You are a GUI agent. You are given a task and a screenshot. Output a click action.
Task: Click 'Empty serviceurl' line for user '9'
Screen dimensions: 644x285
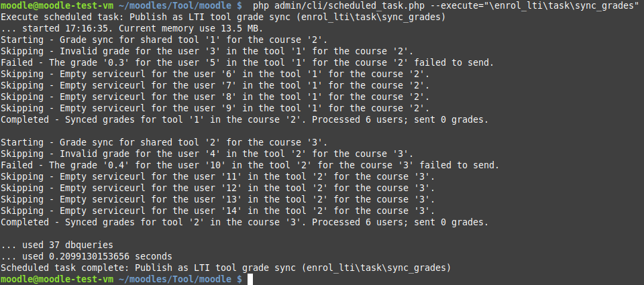(215, 109)
